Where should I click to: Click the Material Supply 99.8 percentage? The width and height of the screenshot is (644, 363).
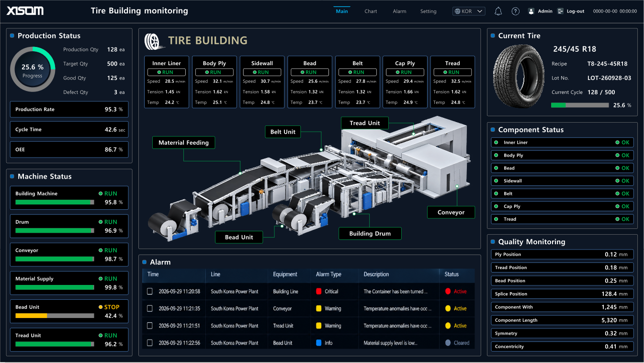pos(111,287)
